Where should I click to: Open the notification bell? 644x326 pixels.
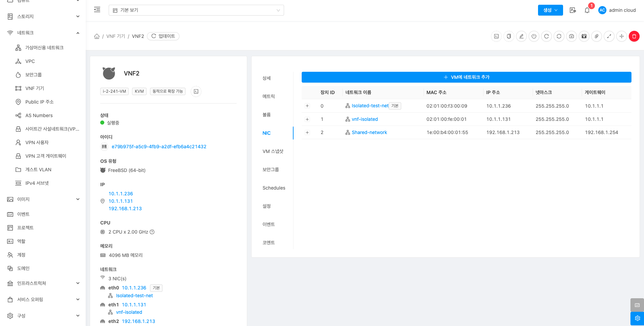point(587,10)
